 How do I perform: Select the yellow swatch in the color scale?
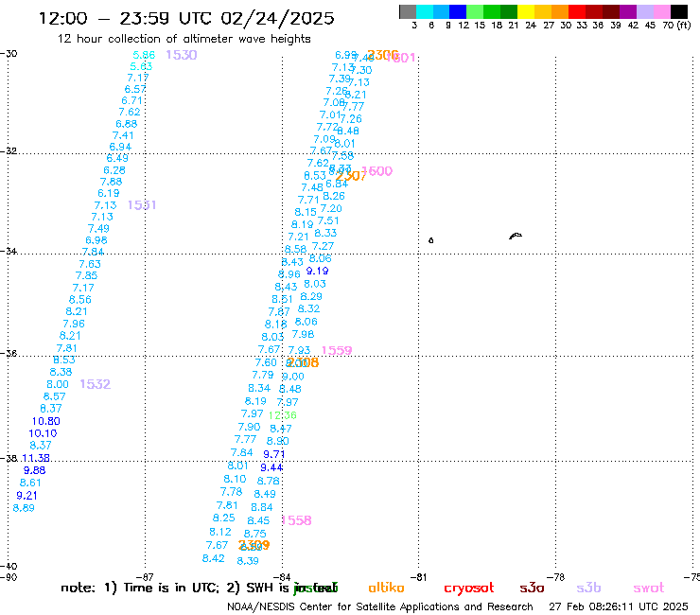click(526, 11)
